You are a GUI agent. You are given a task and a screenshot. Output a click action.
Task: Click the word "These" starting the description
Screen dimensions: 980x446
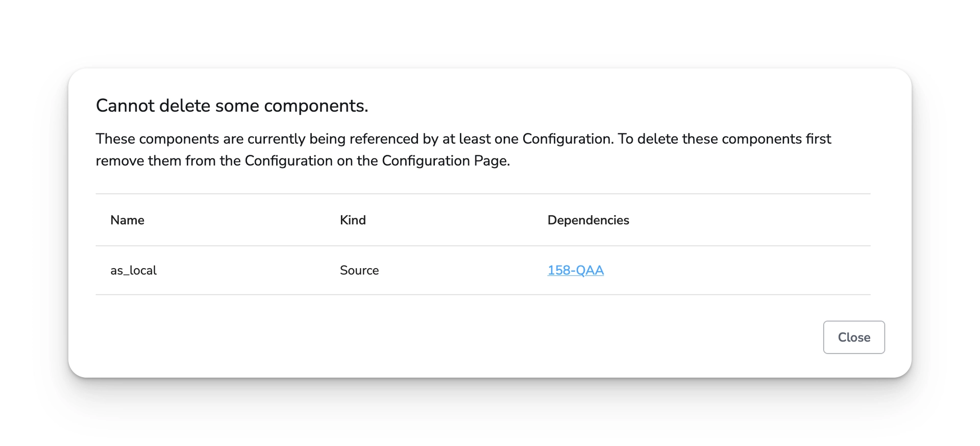[x=115, y=139]
